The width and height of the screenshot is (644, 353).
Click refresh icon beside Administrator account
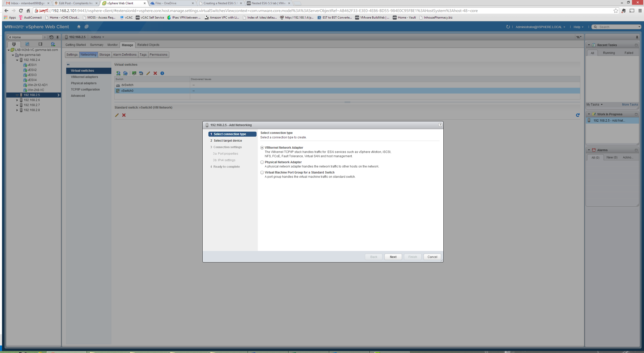pos(508,27)
